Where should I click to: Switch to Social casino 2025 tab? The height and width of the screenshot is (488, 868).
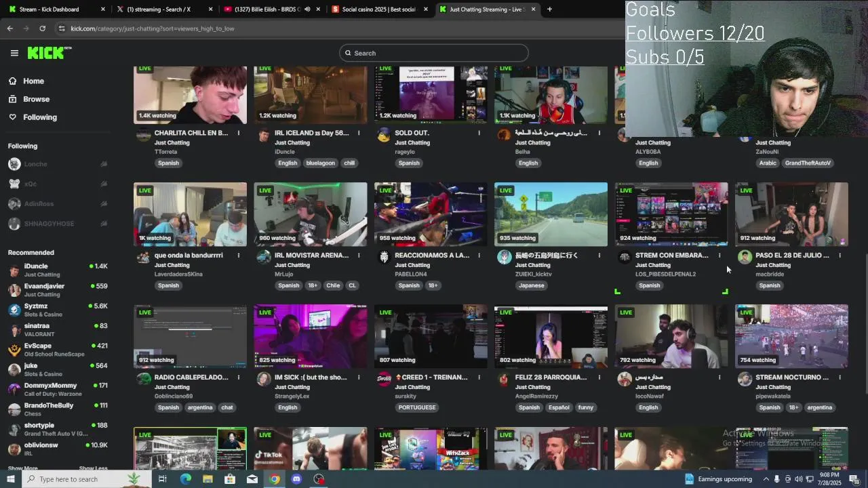378,9
